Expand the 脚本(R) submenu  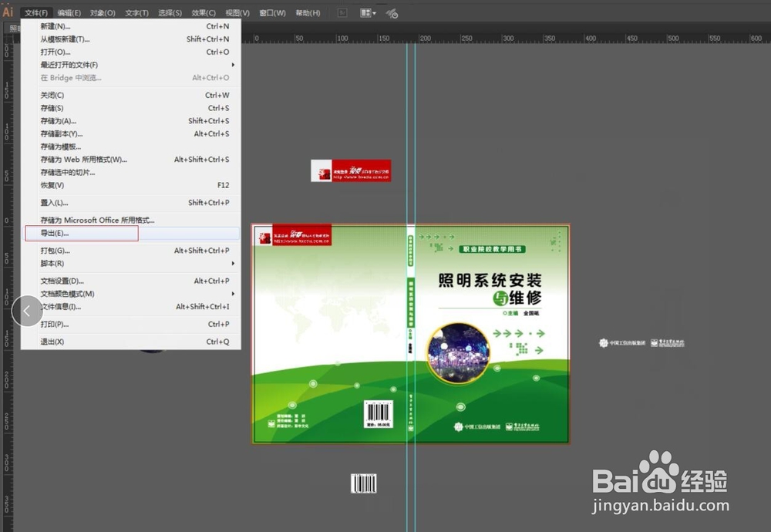tap(131, 263)
